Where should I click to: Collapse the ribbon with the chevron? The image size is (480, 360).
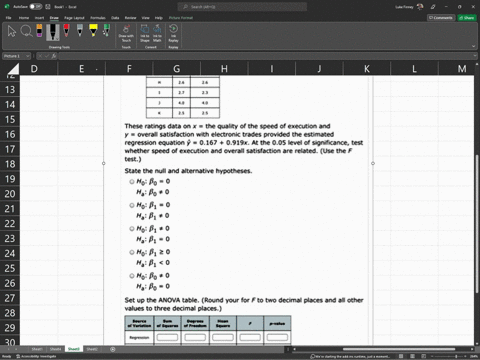(x=473, y=46)
